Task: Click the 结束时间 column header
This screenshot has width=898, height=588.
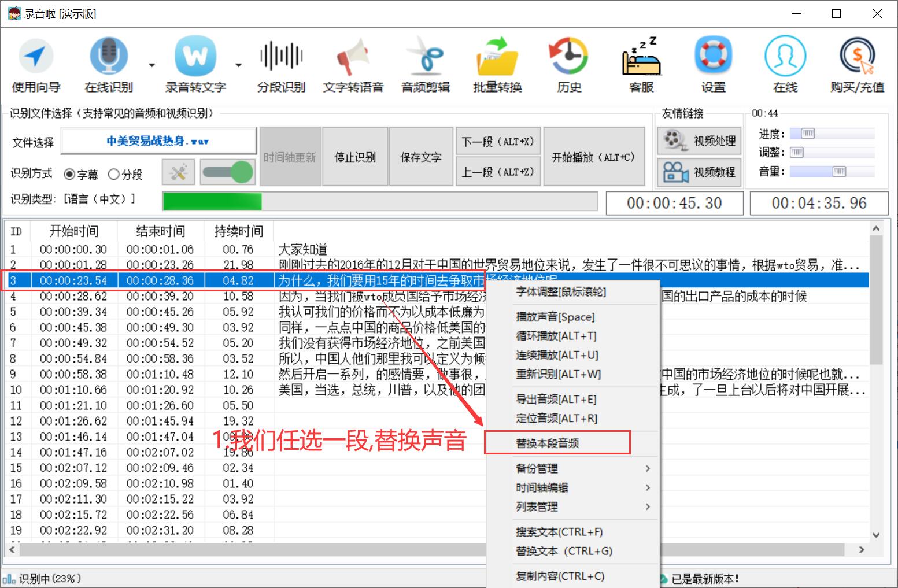Action: 160,231
